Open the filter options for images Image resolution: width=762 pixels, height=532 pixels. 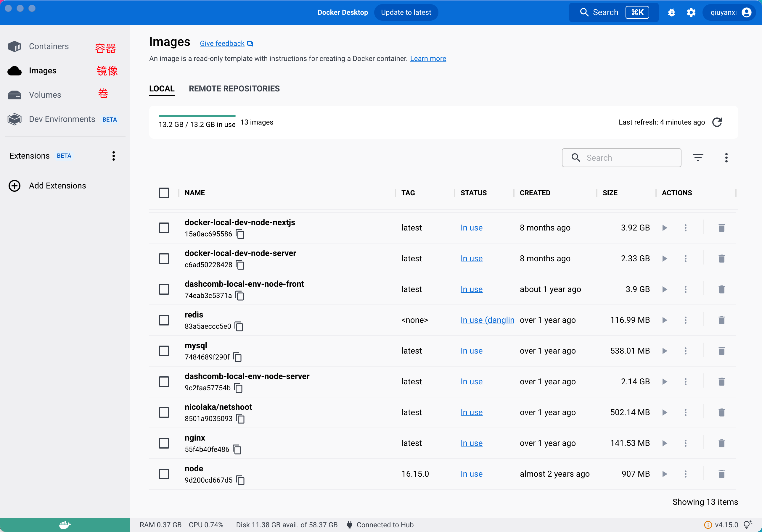coord(698,157)
